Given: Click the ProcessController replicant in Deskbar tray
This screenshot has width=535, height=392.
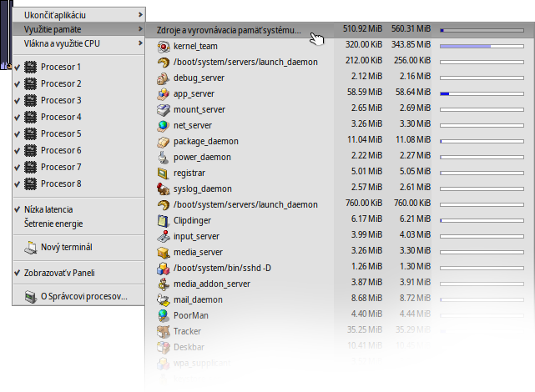Looking at the screenshot, I should pyautogui.click(x=6, y=34).
